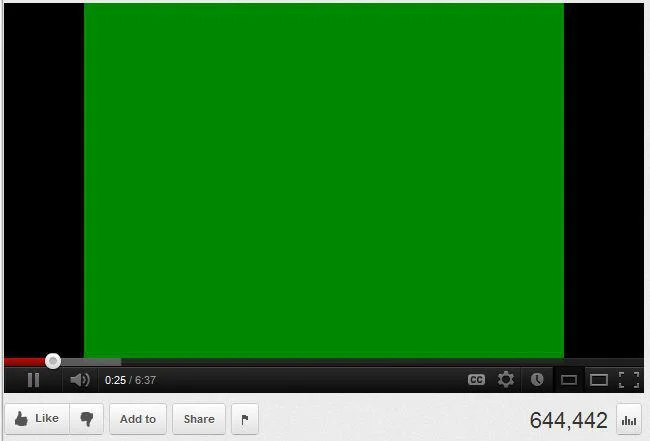Click the 0:25 / 6:37 time display
This screenshot has height=441, width=650.
(130, 380)
